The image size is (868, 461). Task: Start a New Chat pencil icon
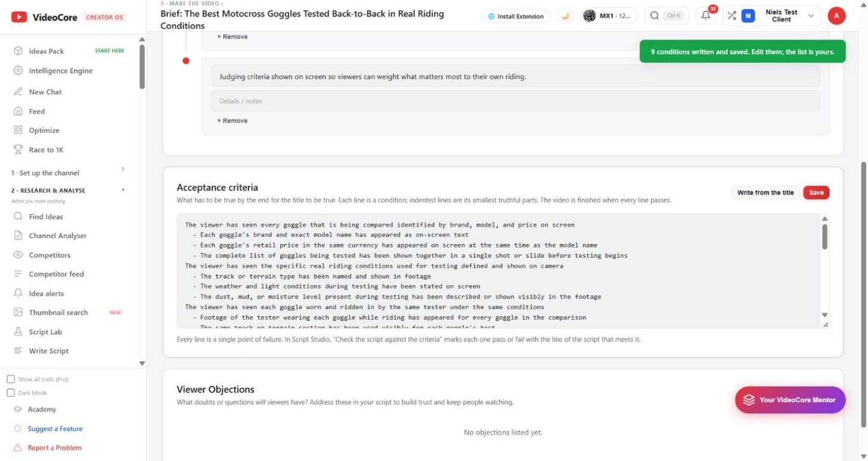tap(18, 92)
